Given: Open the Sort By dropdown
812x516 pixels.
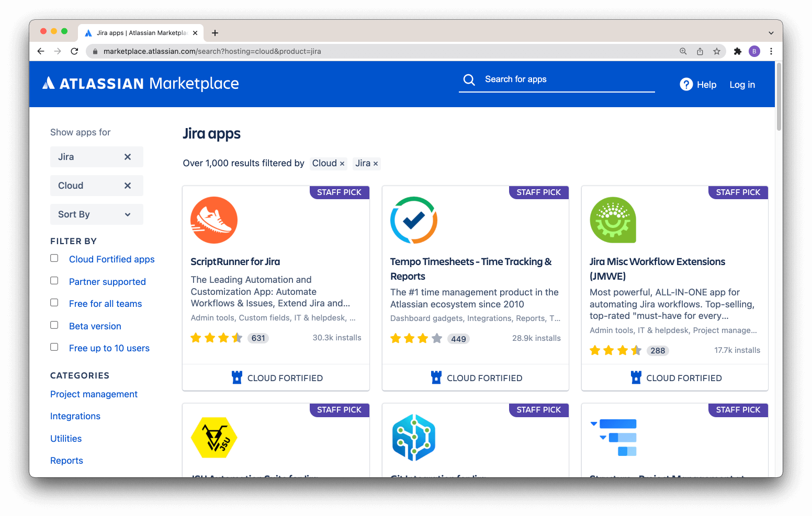Looking at the screenshot, I should [x=96, y=214].
